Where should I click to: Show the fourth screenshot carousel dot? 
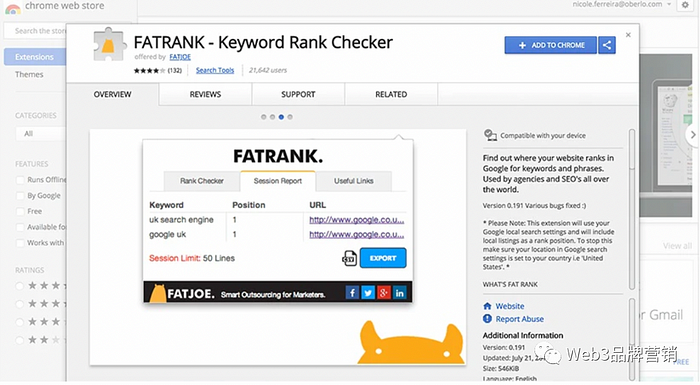point(290,117)
